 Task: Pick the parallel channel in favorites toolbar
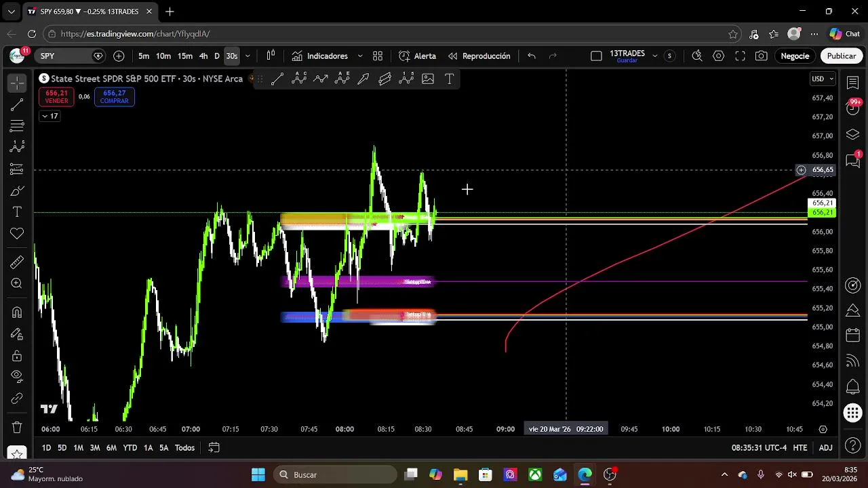point(385,79)
